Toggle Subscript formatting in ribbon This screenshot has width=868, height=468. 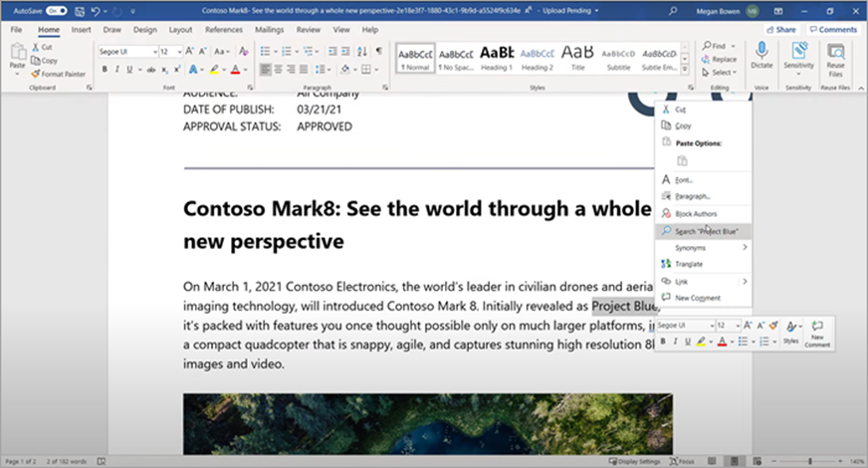point(164,70)
